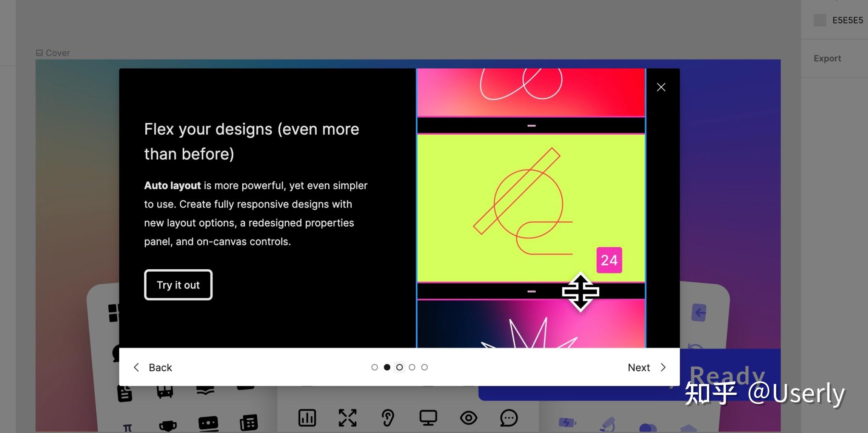This screenshot has height=433, width=868.
Task: Click the pink 24 spacing badge
Action: [609, 260]
